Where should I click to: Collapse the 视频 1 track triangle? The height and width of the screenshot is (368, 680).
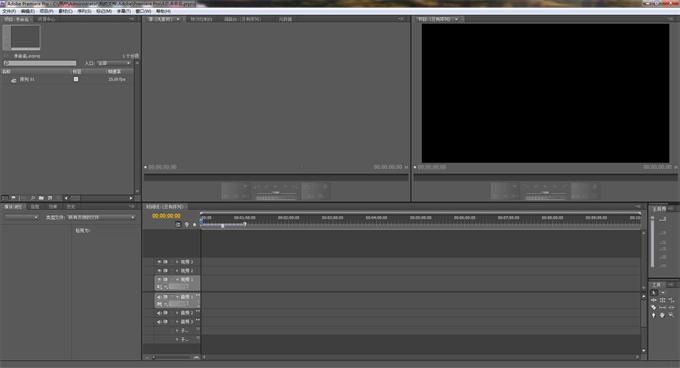pyautogui.click(x=177, y=280)
